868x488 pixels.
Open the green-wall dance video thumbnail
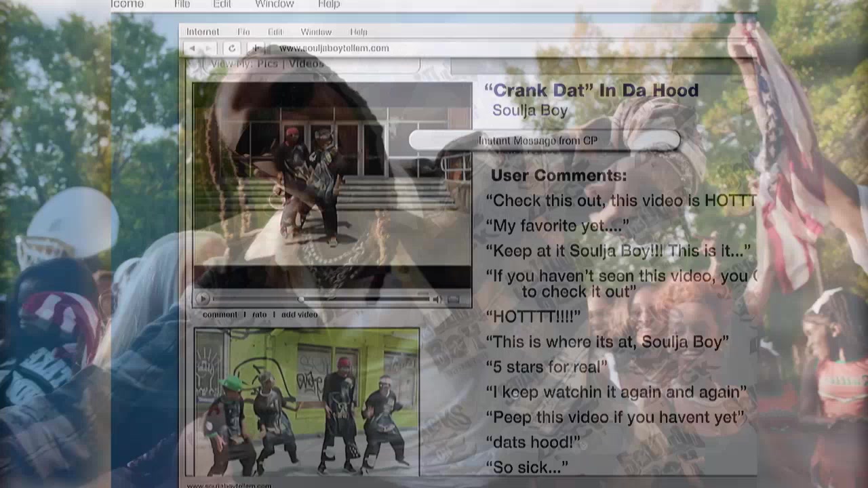(x=307, y=402)
